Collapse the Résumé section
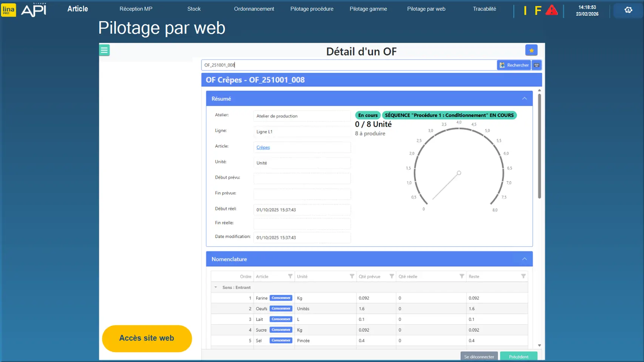 (524, 98)
